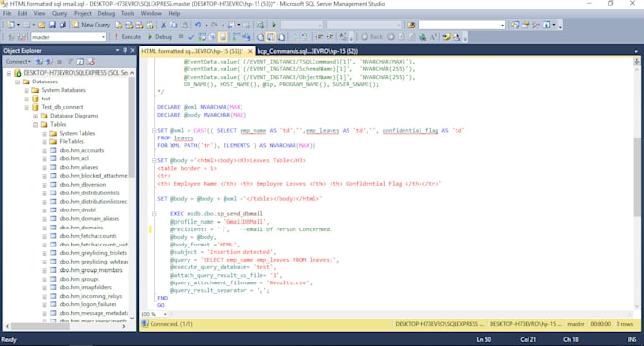Click the highlighted Results to Grid icon
This screenshot has height=346, width=644.
[271, 37]
